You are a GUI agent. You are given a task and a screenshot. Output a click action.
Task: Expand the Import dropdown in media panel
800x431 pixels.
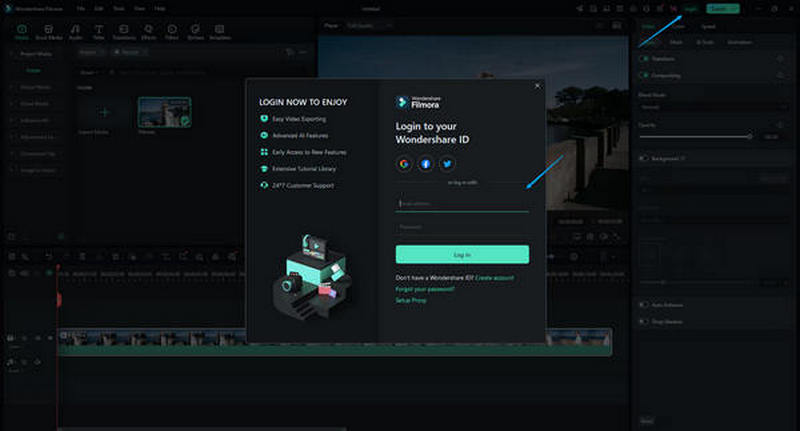coord(91,52)
